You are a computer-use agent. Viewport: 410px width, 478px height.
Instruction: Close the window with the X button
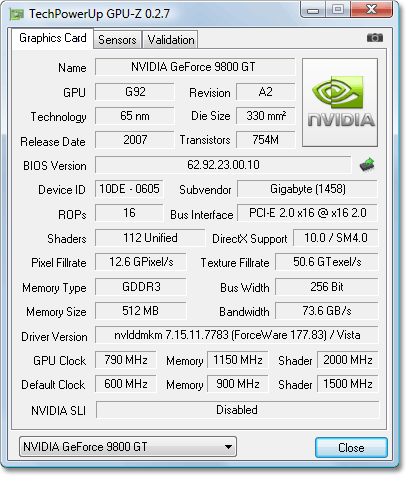click(x=372, y=9)
